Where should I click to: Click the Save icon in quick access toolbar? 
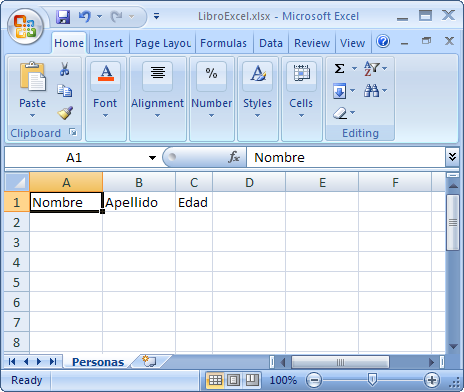click(x=63, y=17)
